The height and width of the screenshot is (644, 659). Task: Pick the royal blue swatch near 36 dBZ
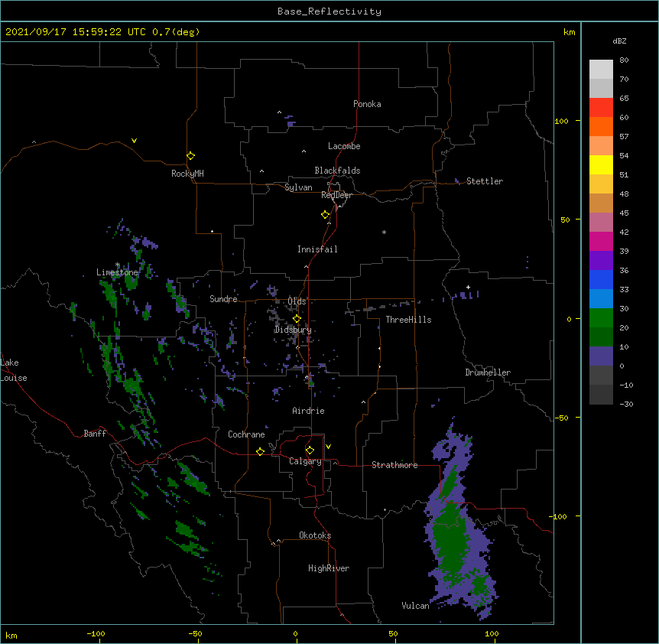coord(601,279)
